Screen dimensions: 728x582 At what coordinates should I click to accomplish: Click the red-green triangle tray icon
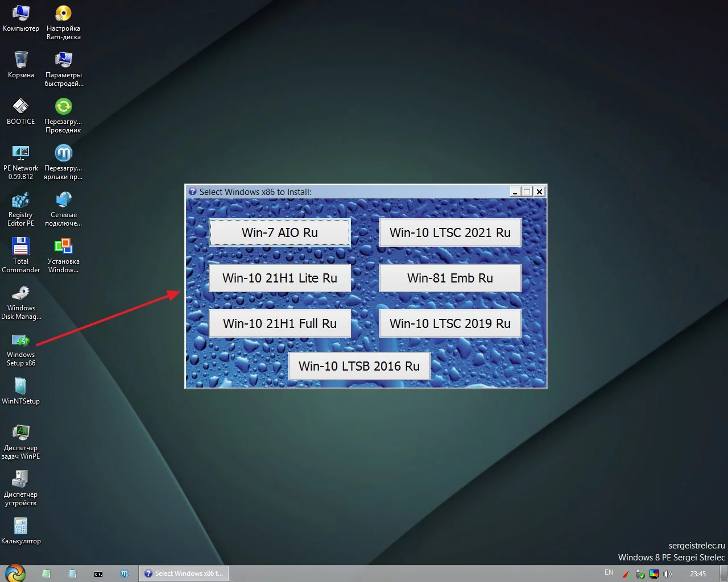[626, 573]
